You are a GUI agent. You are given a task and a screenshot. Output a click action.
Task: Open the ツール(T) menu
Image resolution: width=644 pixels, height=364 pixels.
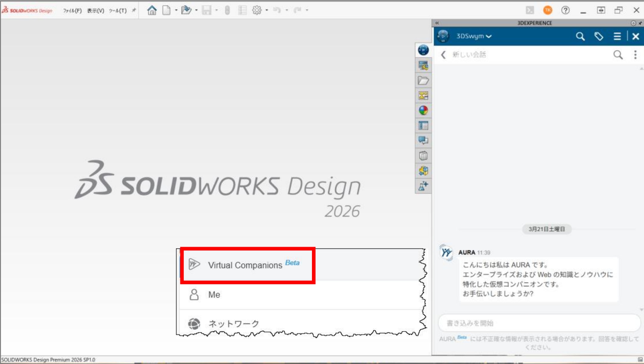pos(118,11)
